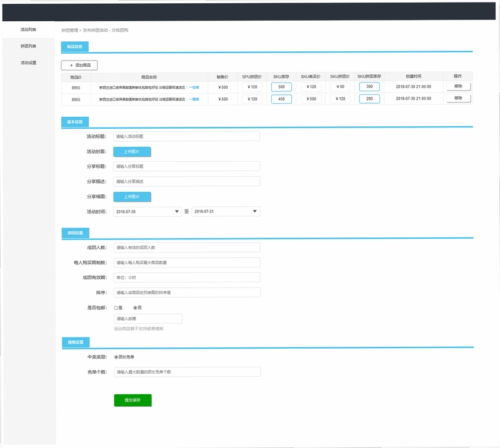500x448 pixels.
Task: Expand the end date dropdown 2018-07-31
Action: point(226,211)
